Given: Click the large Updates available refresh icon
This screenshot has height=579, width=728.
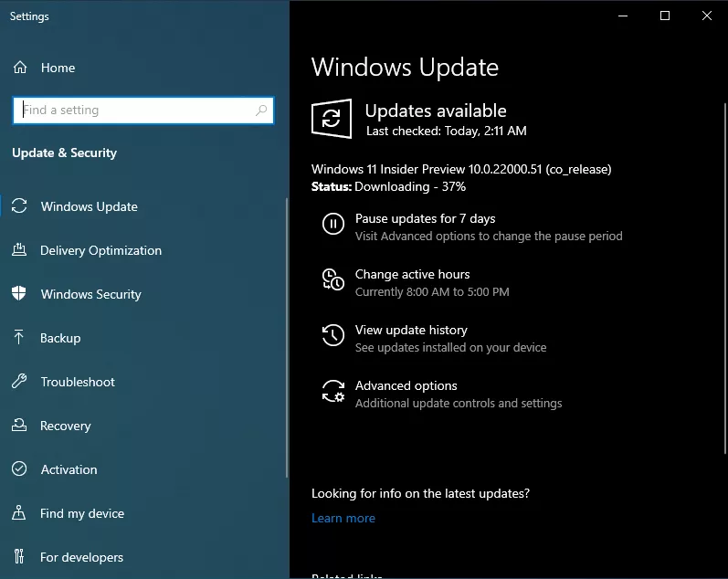Looking at the screenshot, I should coord(332,119).
